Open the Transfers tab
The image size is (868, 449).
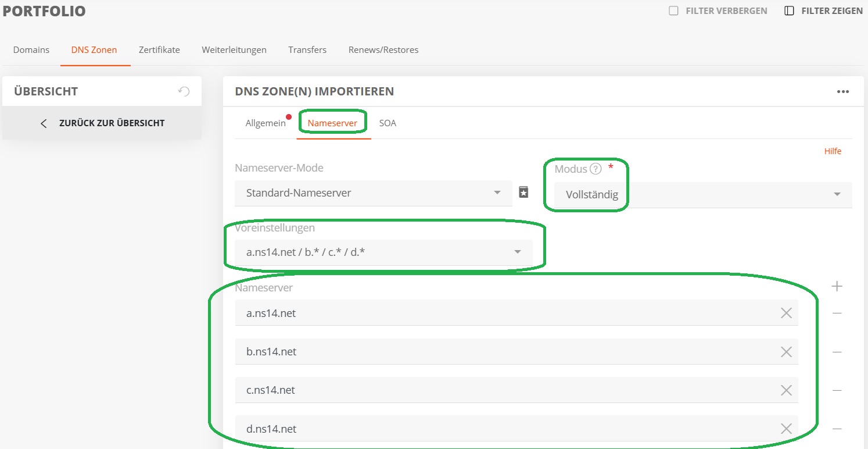(x=307, y=50)
